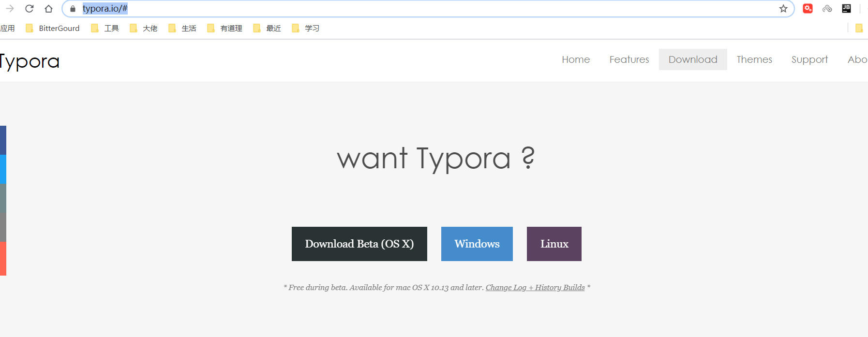Open the JetBrains extension icon
Screen dimensions: 868x337
tap(846, 9)
